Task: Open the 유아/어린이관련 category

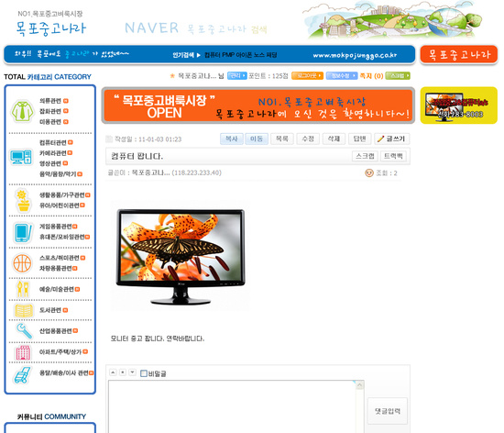Action: click(x=60, y=205)
